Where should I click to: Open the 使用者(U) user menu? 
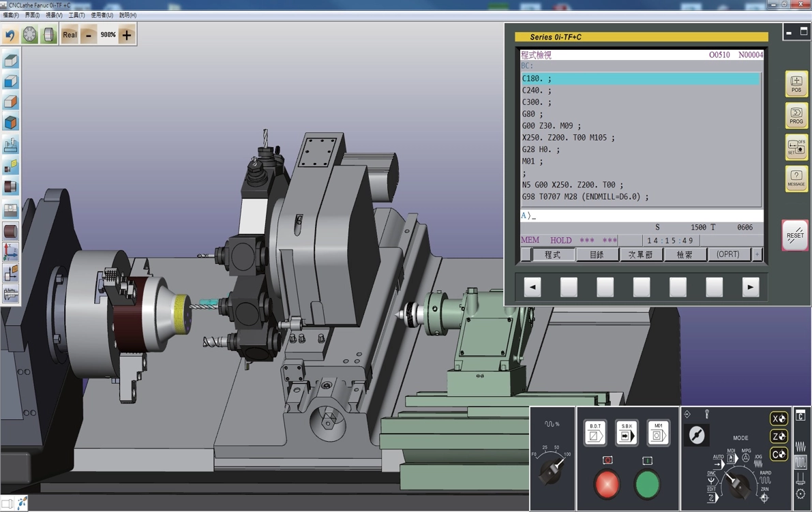click(102, 15)
